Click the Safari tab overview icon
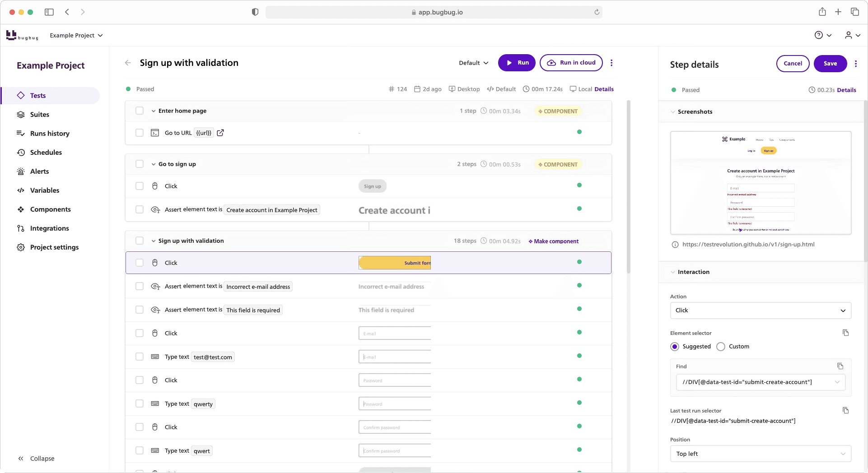Viewport: 868px width, 473px height. [x=855, y=12]
